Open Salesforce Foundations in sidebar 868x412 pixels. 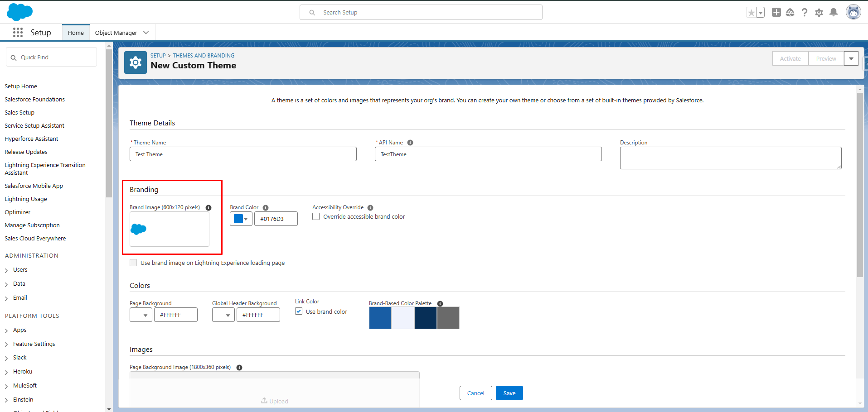34,99
